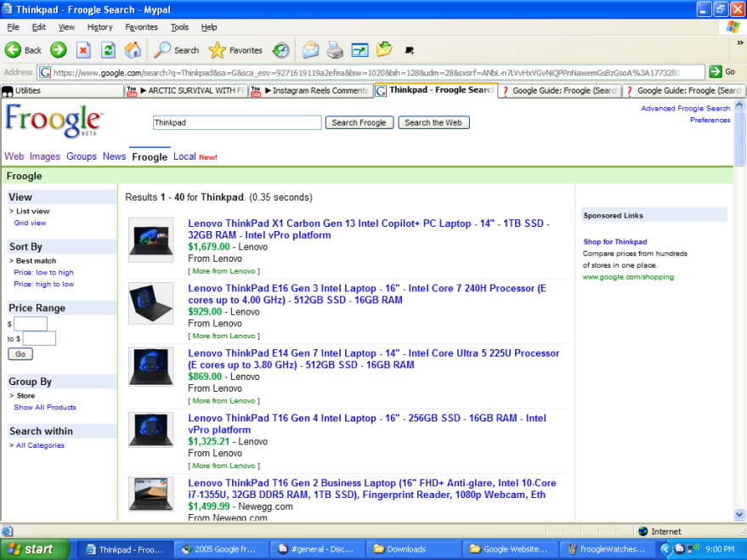Switch to first Google Guide: Froogle tab
This screenshot has width=747, height=560.
(560, 90)
